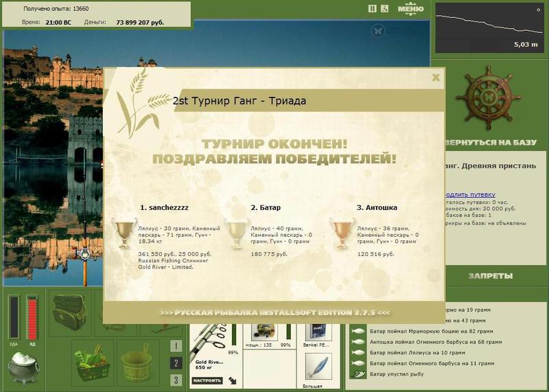Screen dimensions: 549x392
Task: Click third place name '3. Антошка'
Action: pyautogui.click(x=377, y=207)
